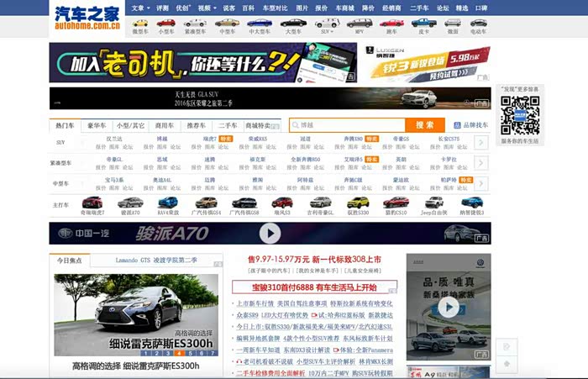Select the 二手车 tab

228,125
